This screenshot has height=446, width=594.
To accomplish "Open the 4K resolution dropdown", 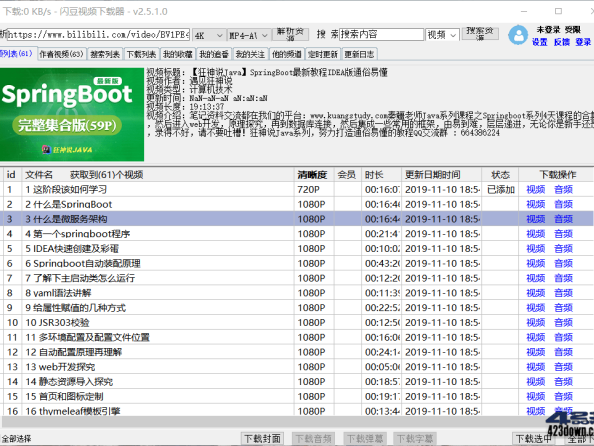I will click(208, 35).
